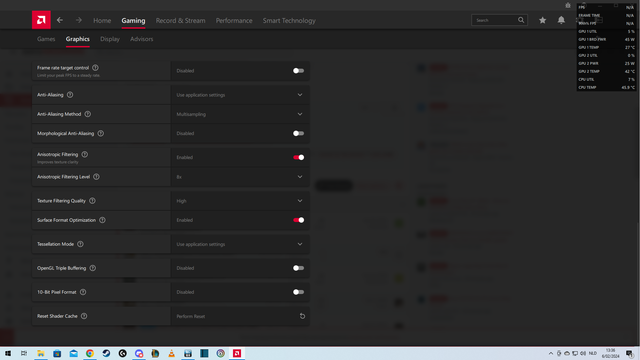Screen dimensions: 640x360
Task: Show help for Anti-Aliasing setting
Action: [x=70, y=95]
